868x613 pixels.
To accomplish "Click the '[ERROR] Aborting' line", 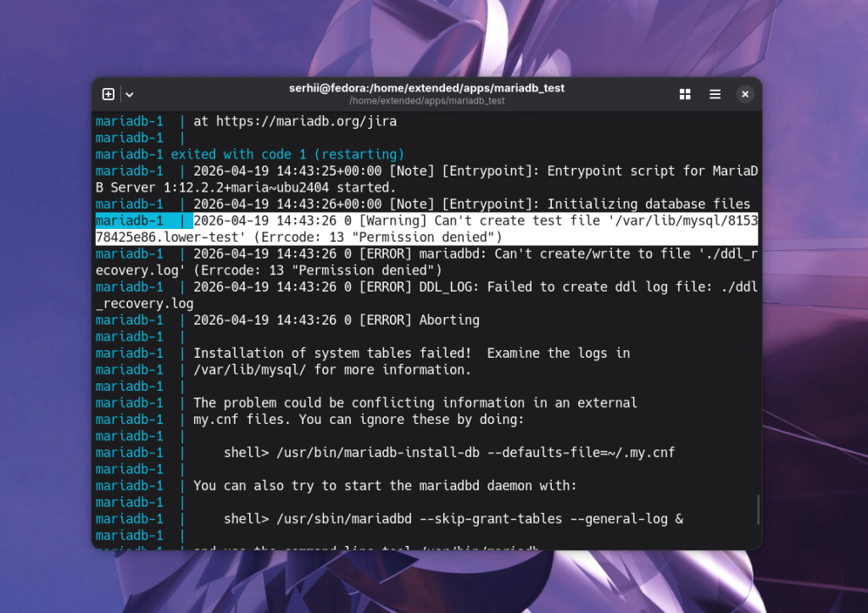I will (287, 320).
